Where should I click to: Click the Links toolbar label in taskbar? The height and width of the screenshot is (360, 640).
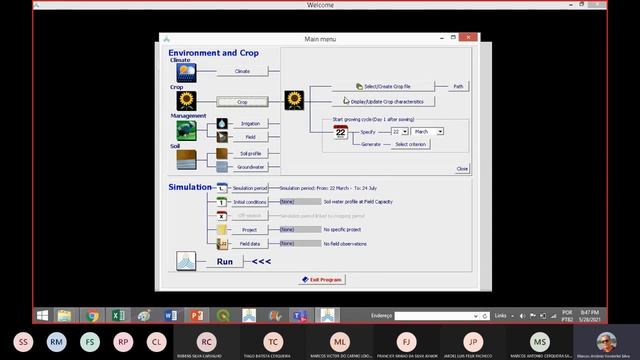tap(500, 316)
